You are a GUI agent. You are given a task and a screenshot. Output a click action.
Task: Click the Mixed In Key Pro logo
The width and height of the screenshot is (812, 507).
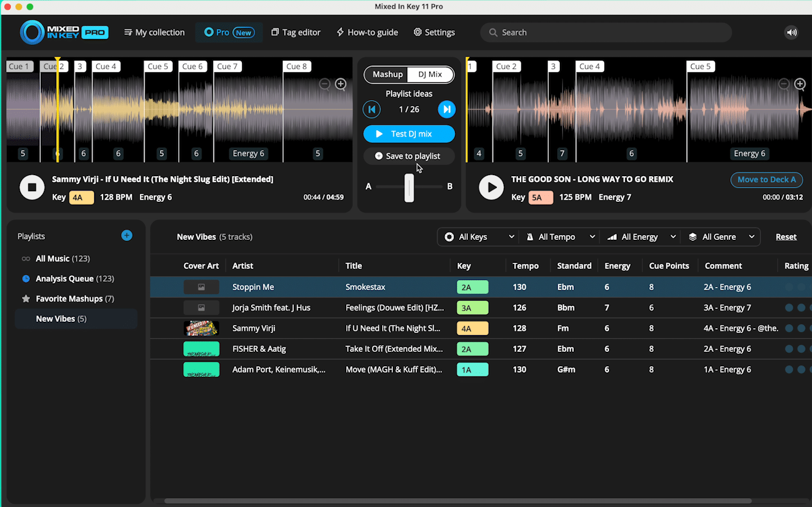[64, 32]
